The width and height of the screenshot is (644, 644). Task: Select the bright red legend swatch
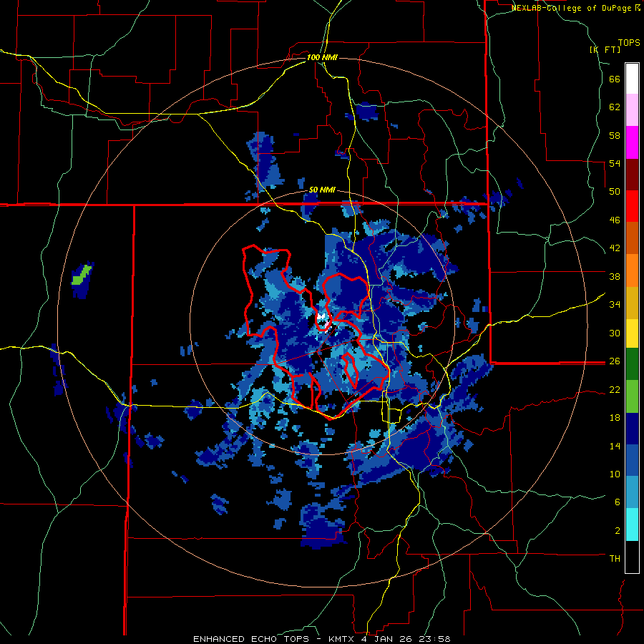(632, 206)
